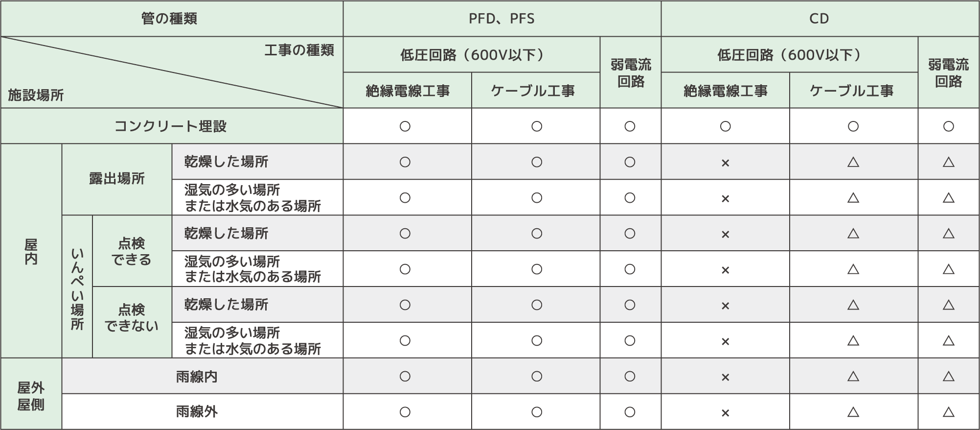Click CD 弱電流回路 triangle in 雨線内 row
980x430 pixels.
(x=948, y=376)
